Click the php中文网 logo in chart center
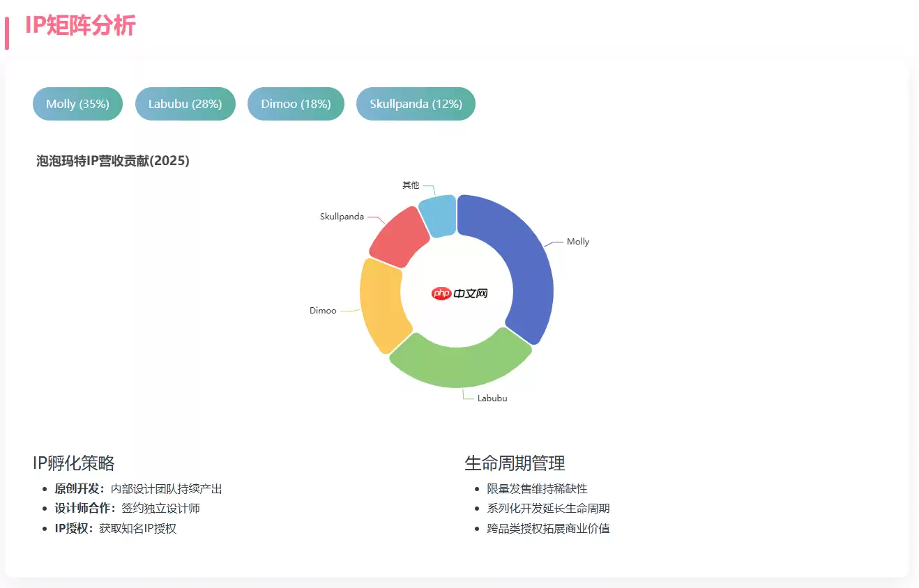This screenshot has height=588, width=919. (x=460, y=293)
